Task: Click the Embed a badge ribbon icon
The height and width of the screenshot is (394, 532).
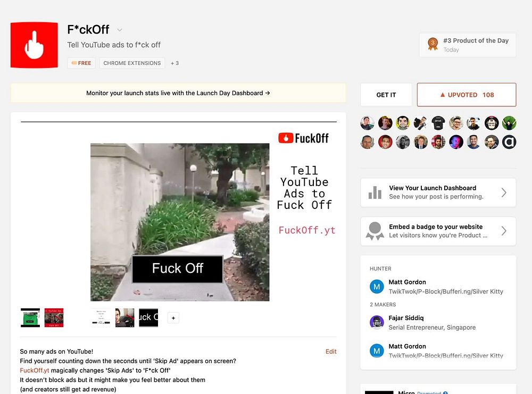Action: pos(375,231)
